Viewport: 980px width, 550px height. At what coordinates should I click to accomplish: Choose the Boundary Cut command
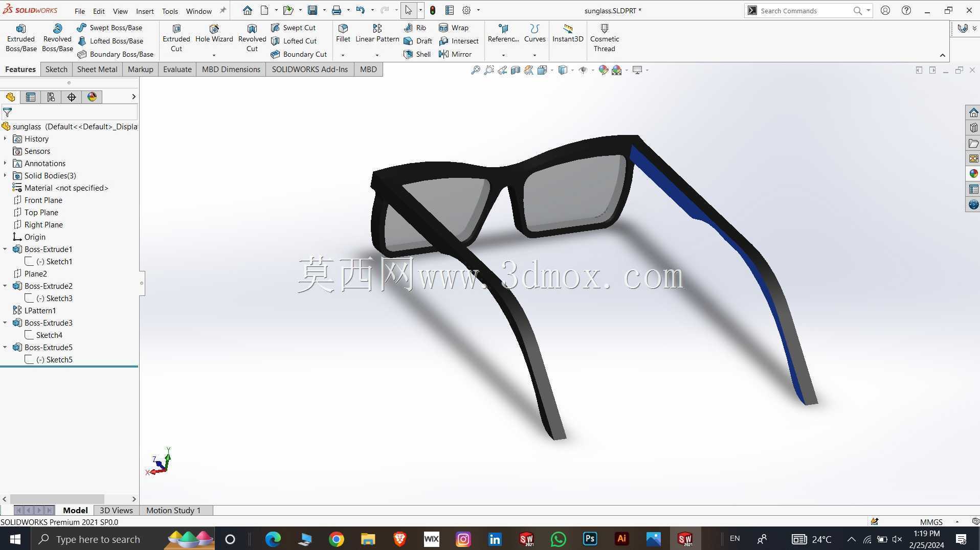(299, 54)
